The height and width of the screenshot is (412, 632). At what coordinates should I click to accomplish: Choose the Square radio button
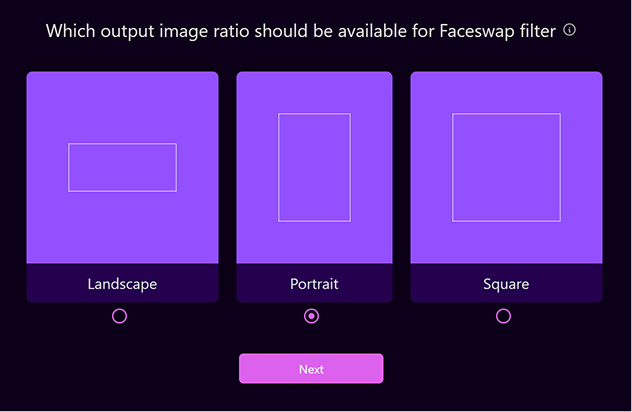504,316
